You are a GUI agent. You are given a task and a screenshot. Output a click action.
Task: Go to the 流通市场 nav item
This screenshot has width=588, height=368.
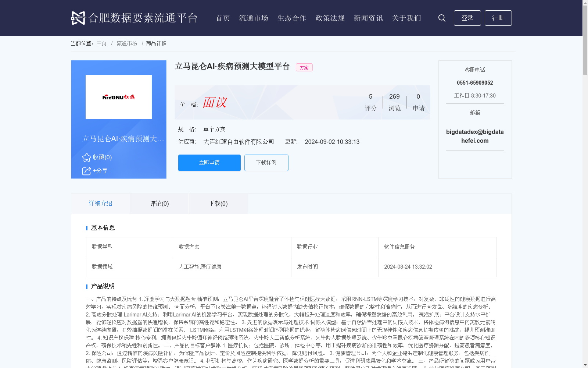click(x=254, y=18)
